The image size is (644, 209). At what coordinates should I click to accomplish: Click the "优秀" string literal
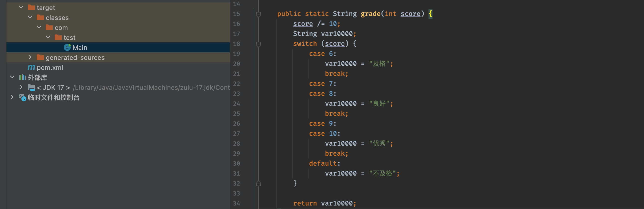click(x=379, y=143)
